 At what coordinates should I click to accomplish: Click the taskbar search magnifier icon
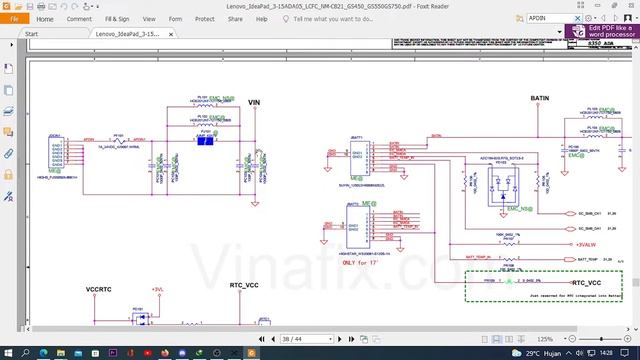pyautogui.click(x=25, y=353)
